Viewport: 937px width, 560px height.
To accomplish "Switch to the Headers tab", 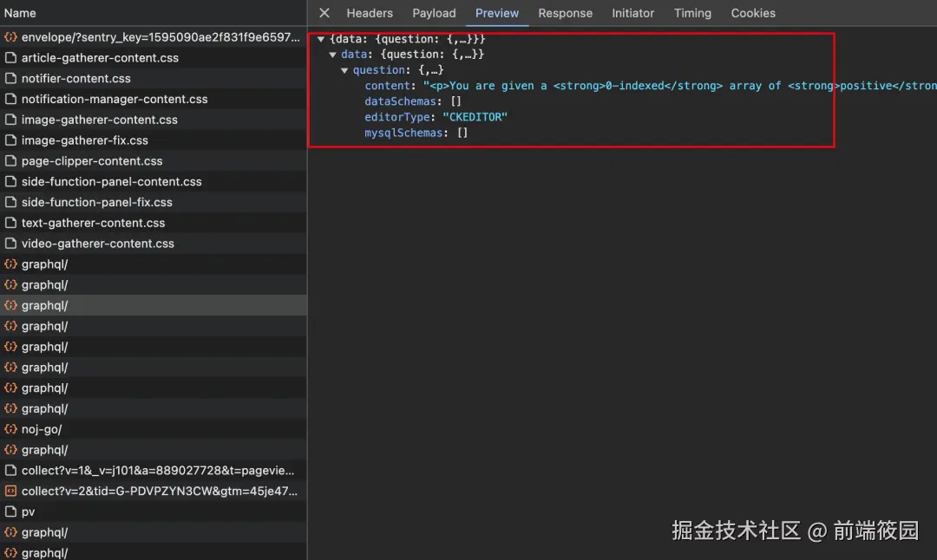I will click(370, 13).
